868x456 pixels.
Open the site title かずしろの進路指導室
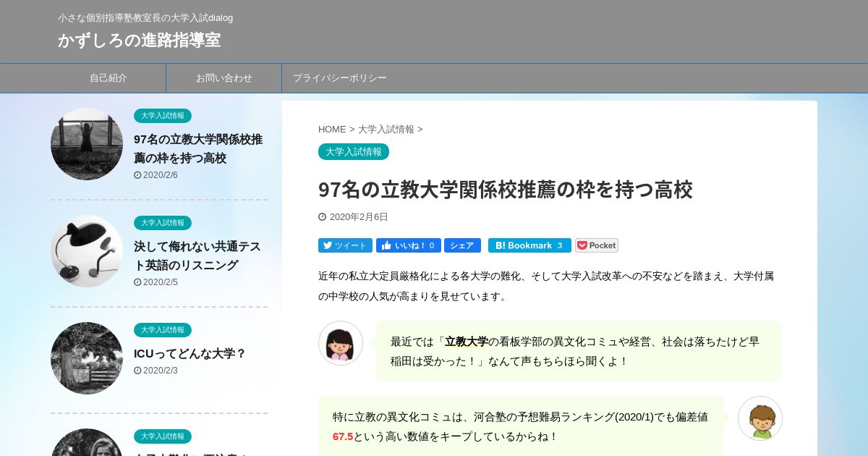click(x=139, y=40)
